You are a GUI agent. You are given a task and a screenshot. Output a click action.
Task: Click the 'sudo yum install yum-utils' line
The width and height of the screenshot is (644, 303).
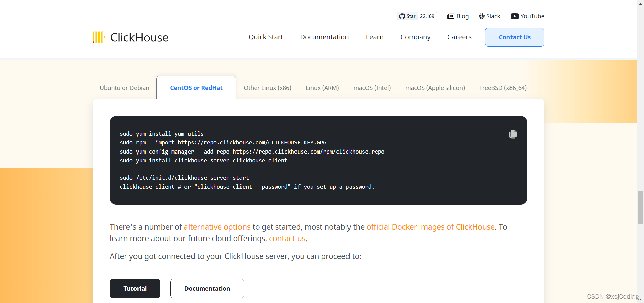click(162, 134)
